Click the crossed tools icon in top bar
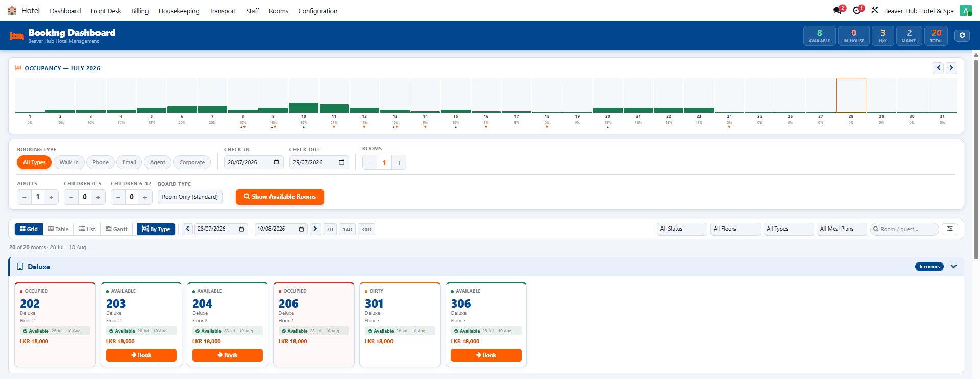The image size is (980, 379). point(874,10)
